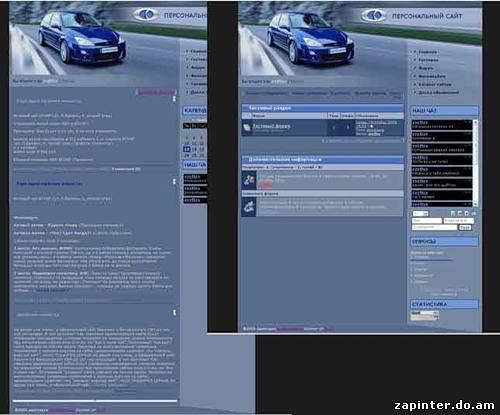Select the first poll answer radio button

point(413,257)
